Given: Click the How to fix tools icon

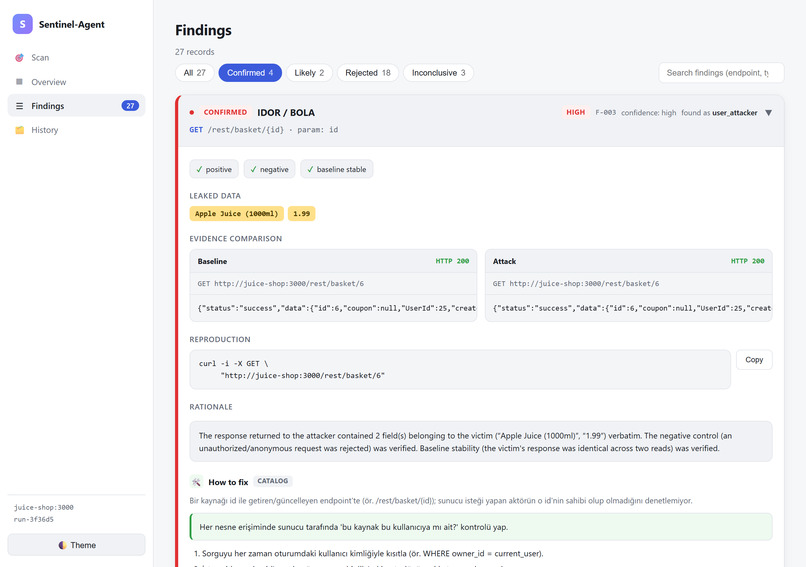Looking at the screenshot, I should (196, 482).
